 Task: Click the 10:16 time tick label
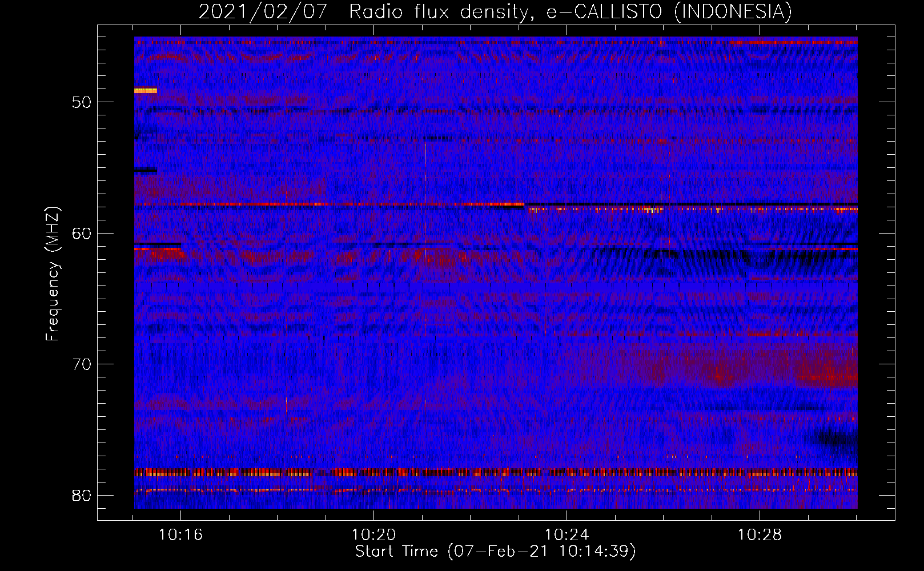pos(181,535)
